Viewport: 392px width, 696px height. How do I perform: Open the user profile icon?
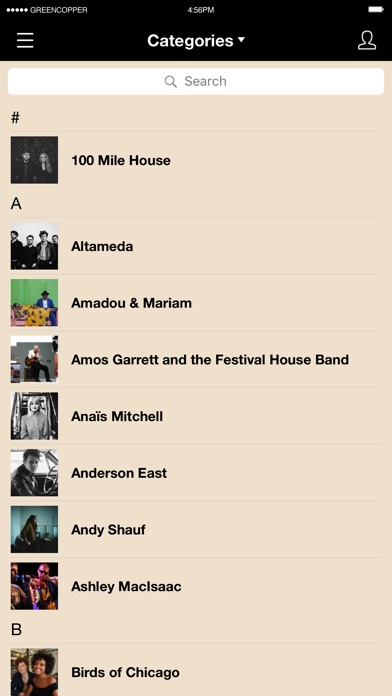point(367,40)
